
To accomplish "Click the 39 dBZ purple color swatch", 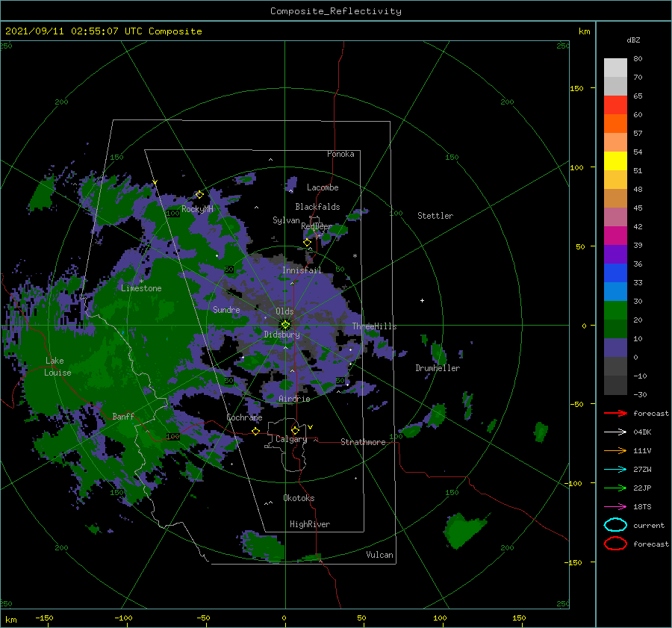I will click(x=615, y=254).
